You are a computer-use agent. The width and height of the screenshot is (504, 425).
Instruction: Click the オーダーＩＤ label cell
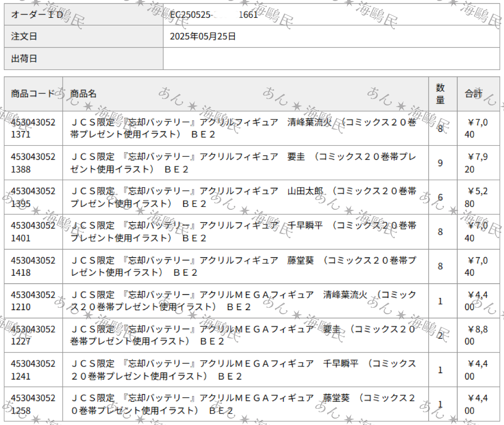coord(84,14)
